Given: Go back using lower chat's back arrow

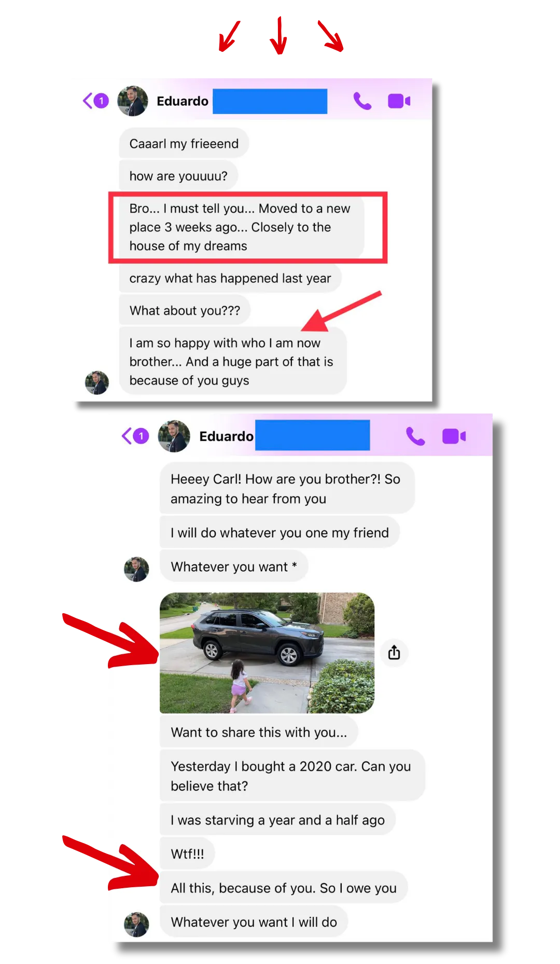Looking at the screenshot, I should pyautogui.click(x=127, y=436).
